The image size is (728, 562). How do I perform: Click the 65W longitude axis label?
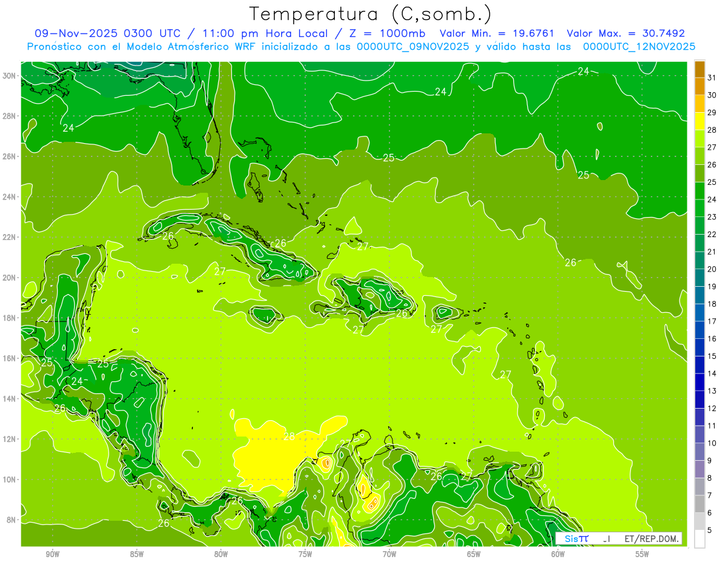tap(474, 554)
